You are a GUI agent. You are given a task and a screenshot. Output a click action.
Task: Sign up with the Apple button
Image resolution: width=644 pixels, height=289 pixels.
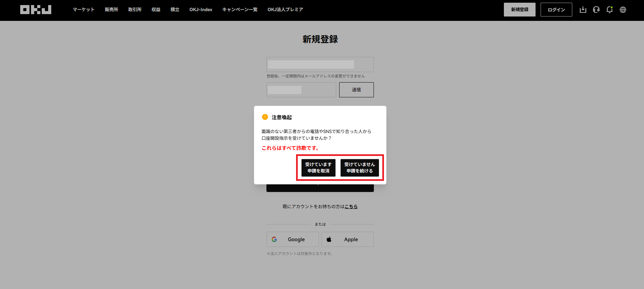tap(348, 239)
